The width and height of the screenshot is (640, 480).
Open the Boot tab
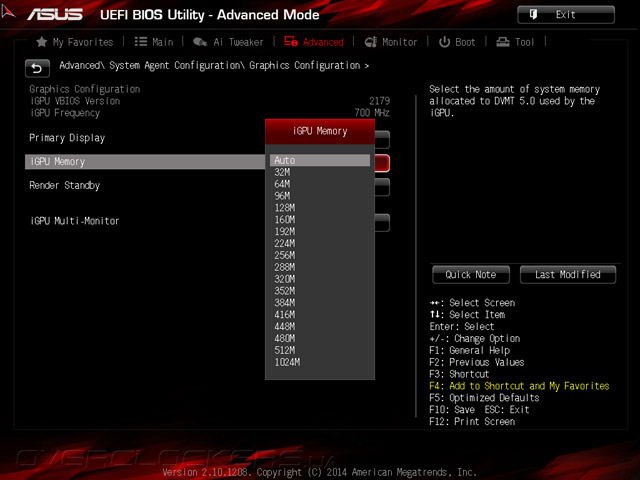[x=465, y=42]
